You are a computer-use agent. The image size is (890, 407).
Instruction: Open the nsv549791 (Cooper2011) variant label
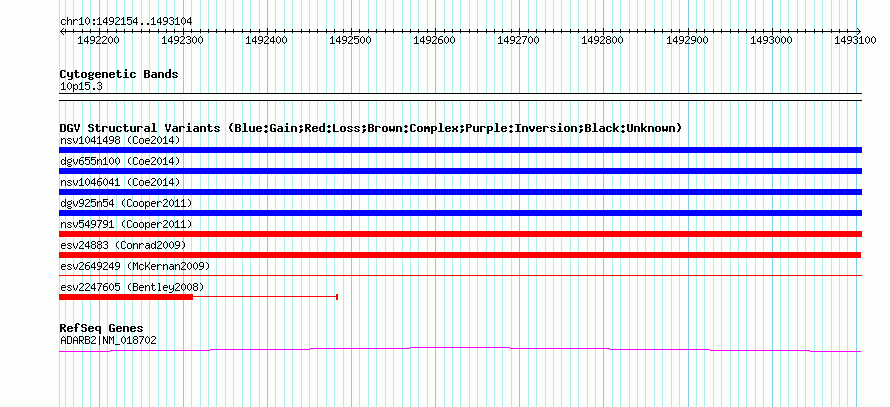click(x=126, y=224)
